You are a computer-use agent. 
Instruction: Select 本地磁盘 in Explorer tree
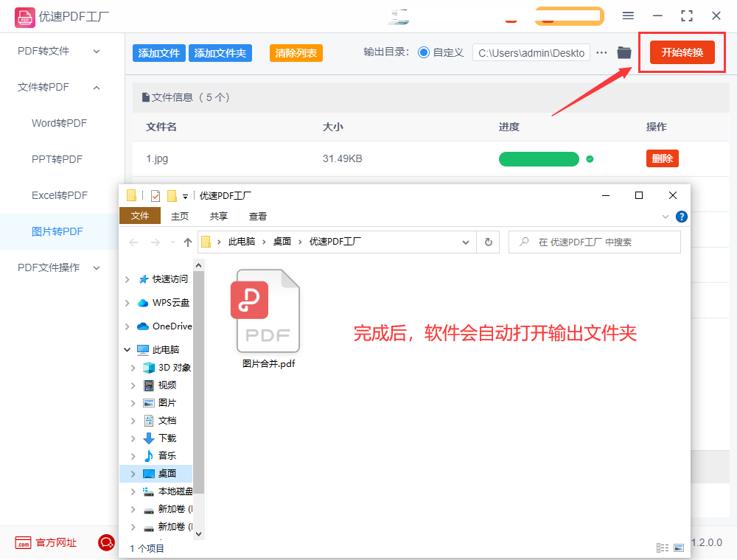tap(168, 491)
